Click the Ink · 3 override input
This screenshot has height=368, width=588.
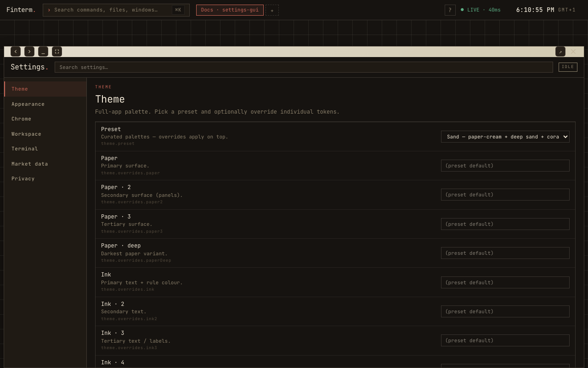coord(505,340)
